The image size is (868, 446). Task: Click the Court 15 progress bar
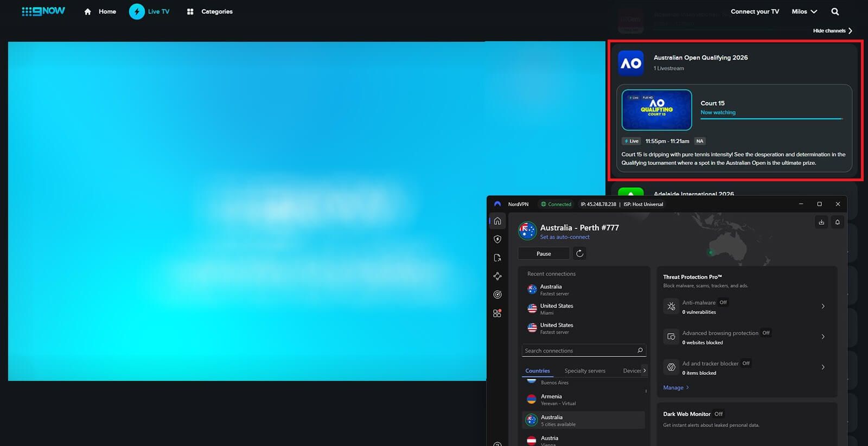(x=771, y=119)
